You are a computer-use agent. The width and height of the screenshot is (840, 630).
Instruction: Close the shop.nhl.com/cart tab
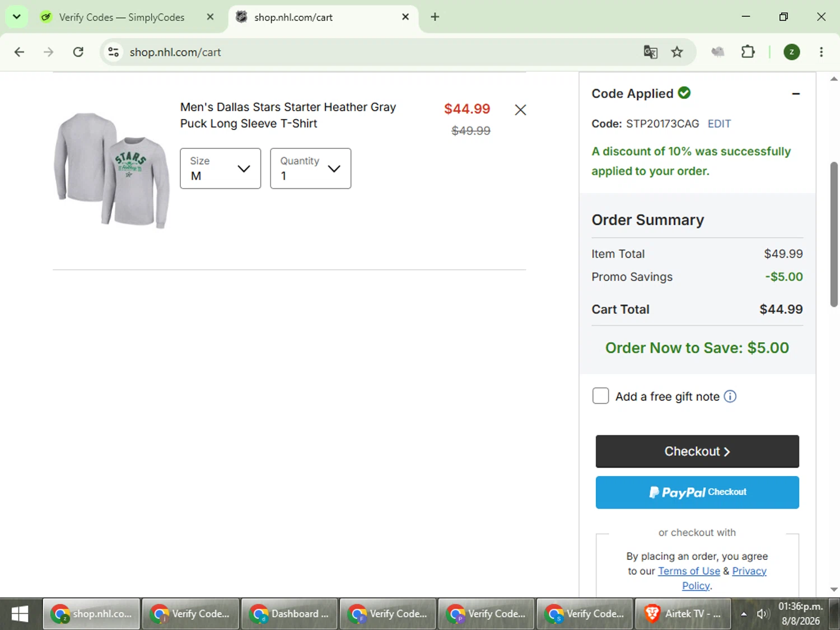pos(405,17)
